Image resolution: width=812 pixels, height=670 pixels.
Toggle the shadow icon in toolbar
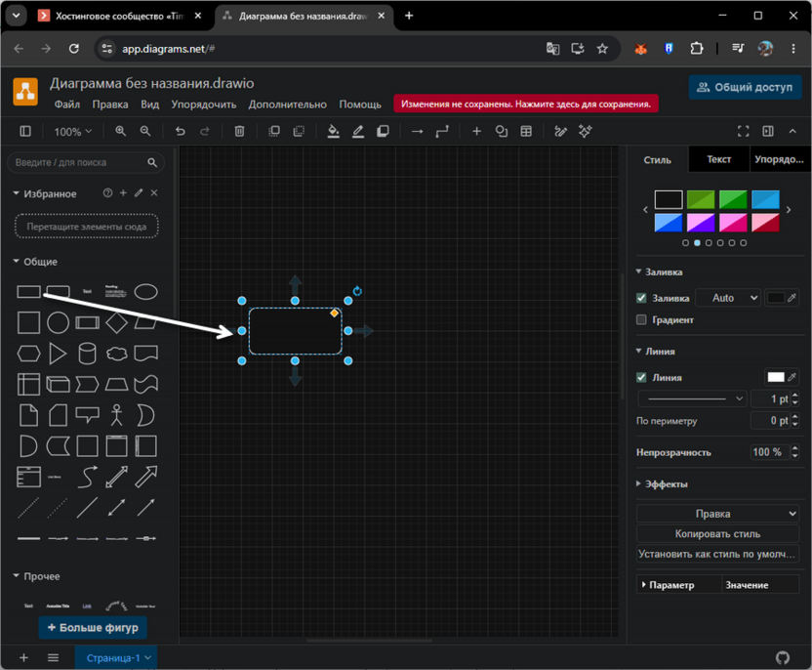(x=383, y=132)
